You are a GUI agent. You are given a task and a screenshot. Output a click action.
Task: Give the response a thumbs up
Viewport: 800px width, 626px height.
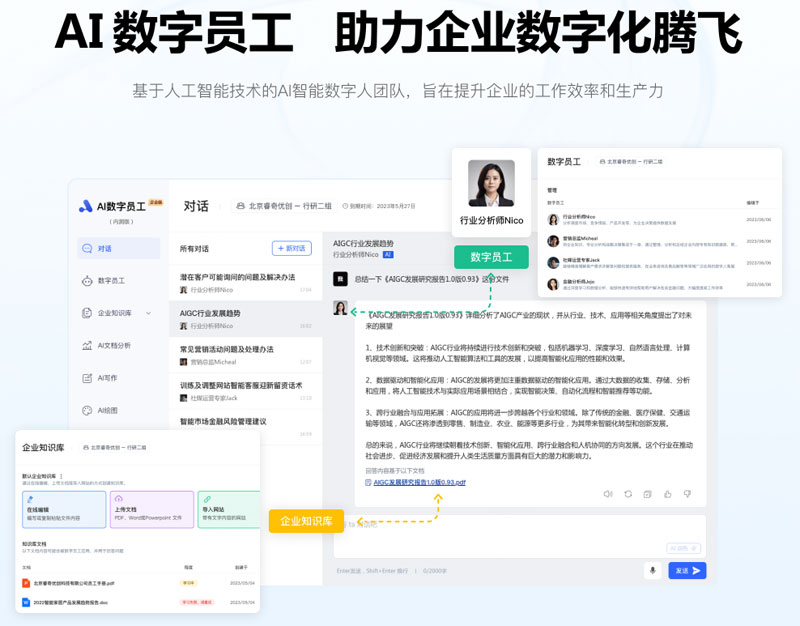[x=668, y=494]
